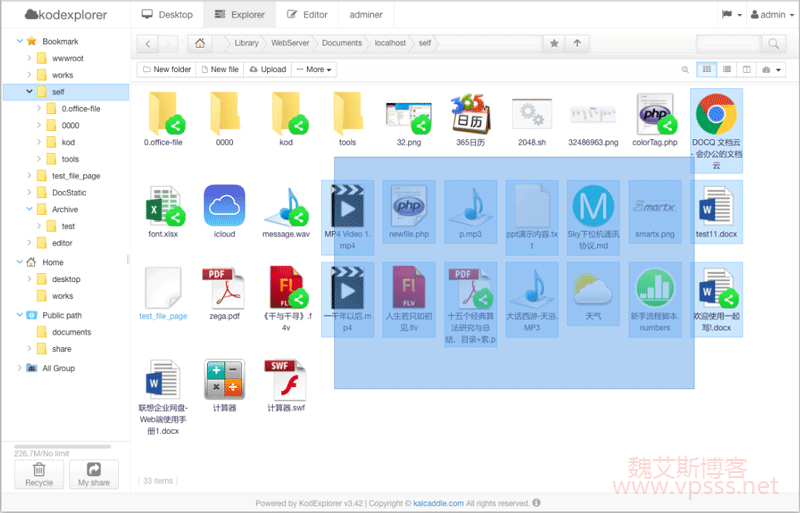Screen dimensions: 800x513
Task: Go up to the parent folder
Action: pos(577,43)
